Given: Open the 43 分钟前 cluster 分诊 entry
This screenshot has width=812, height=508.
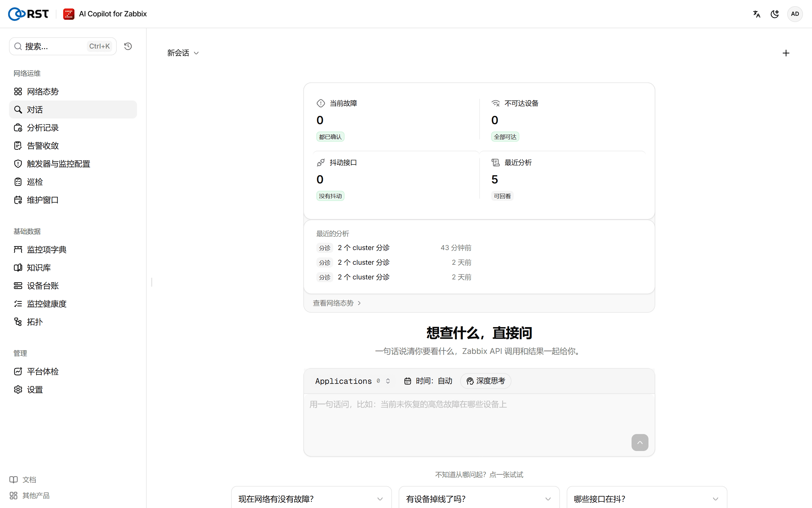Looking at the screenshot, I should [x=394, y=248].
